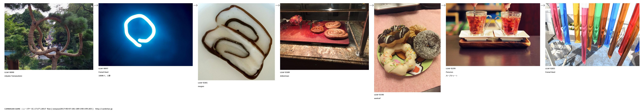
Task: Open the blue neon ring photo
Action: 146,35
